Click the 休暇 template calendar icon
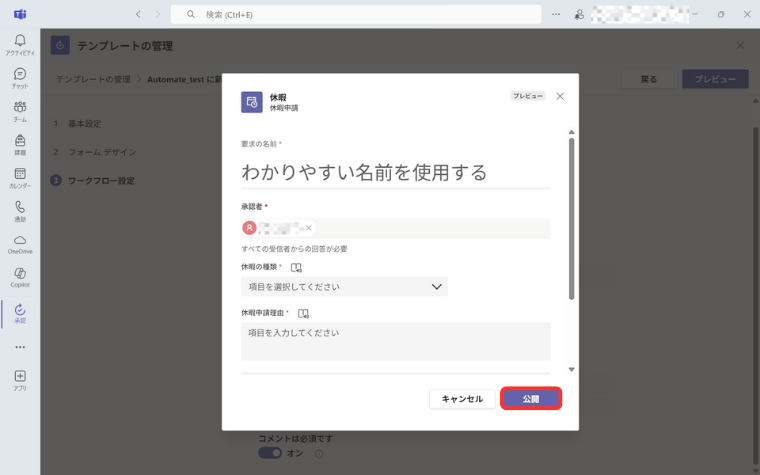Viewport: 760px width, 475px height. coord(252,102)
